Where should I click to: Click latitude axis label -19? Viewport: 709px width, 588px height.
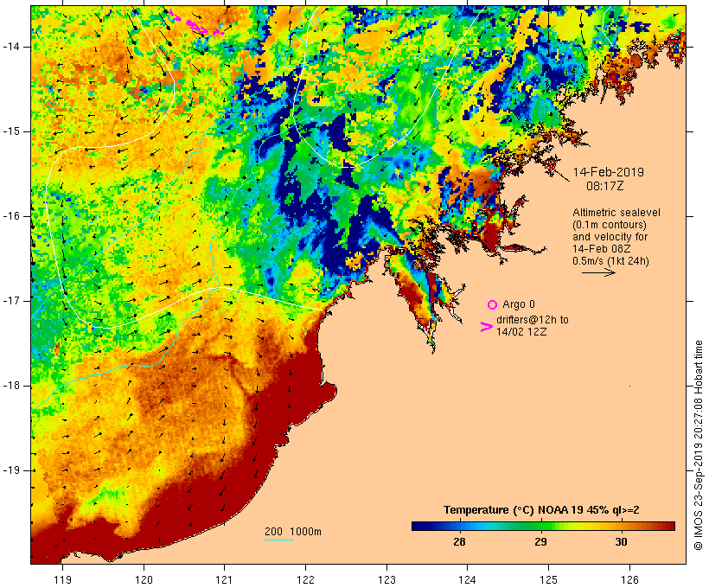click(11, 470)
